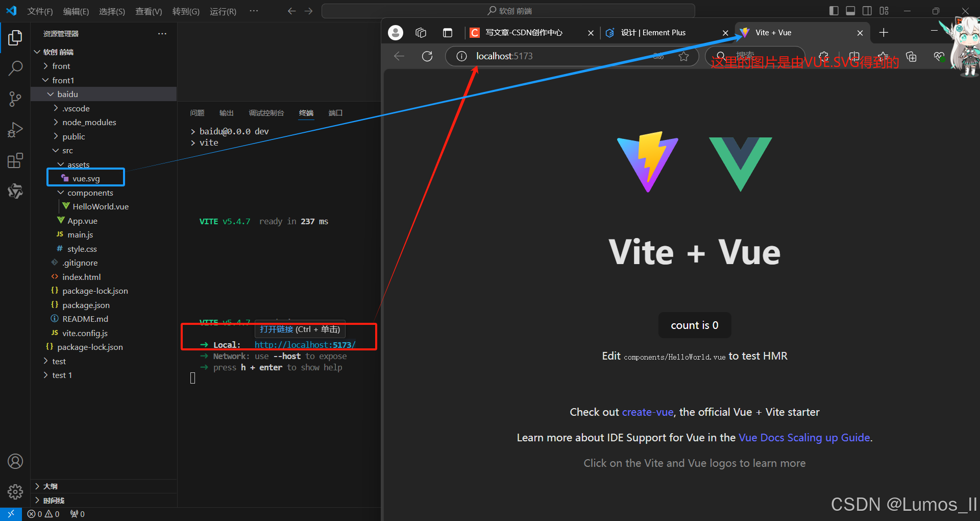
Task: Click the remote window indicator in the status bar
Action: point(11,514)
